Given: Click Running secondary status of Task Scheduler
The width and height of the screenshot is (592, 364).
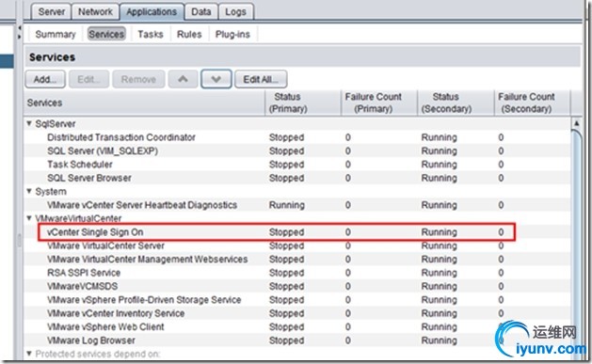Looking at the screenshot, I should point(439,165).
